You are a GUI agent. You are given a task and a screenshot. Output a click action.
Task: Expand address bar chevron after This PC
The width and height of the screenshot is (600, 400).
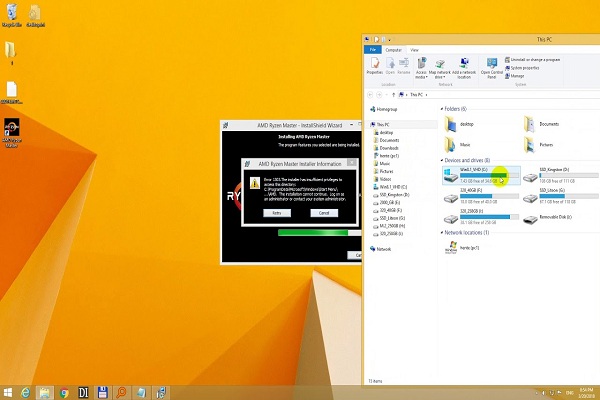tap(426, 95)
